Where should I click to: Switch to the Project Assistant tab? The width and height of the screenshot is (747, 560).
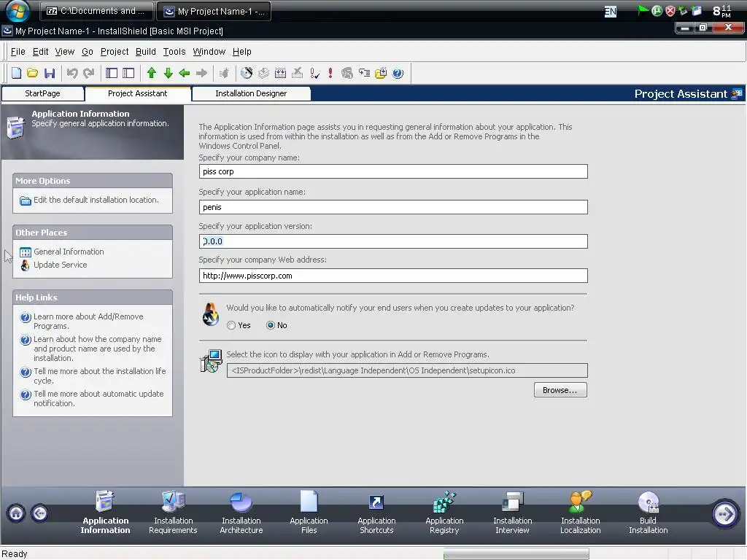(138, 93)
